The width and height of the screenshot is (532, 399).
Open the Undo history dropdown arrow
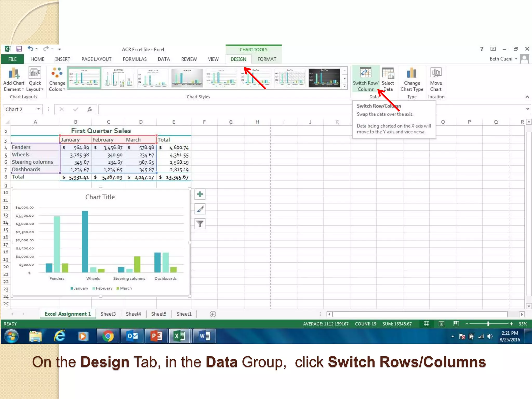click(36, 49)
